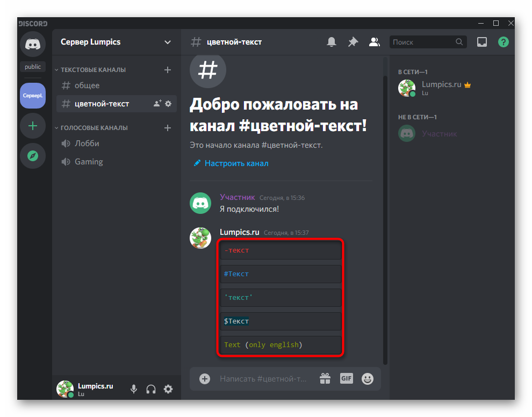
Task: Expand the Сервер Lumpics server dropdown
Action: point(168,42)
